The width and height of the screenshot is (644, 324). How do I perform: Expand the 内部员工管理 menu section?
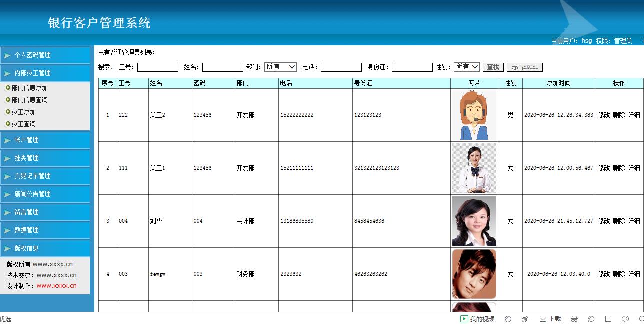click(x=45, y=73)
